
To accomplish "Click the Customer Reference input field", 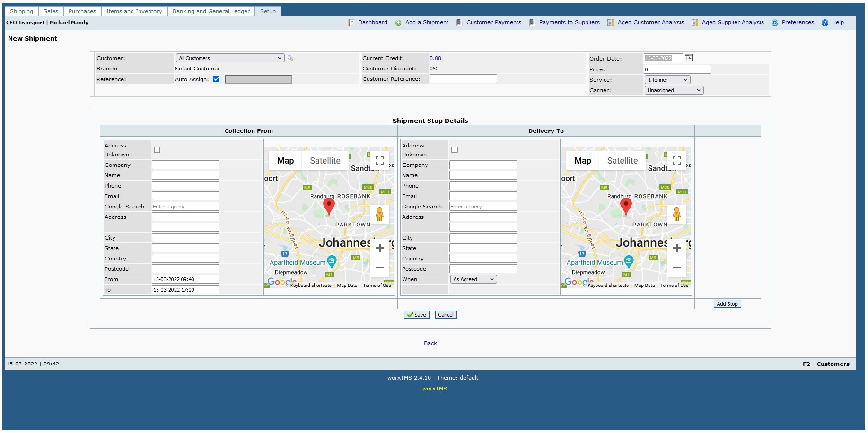I will tap(463, 79).
